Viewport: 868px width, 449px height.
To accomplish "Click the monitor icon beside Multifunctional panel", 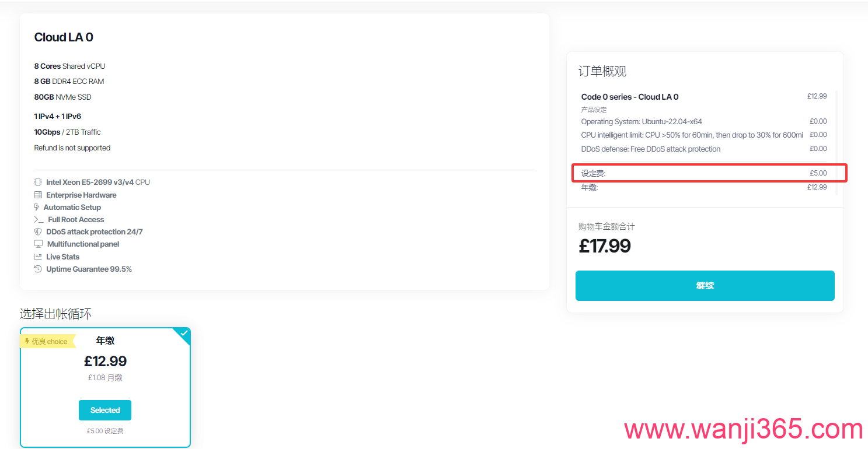I will 39,244.
